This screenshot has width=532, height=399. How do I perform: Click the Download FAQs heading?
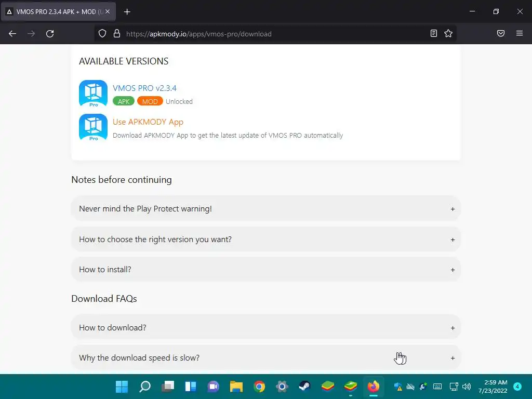click(x=104, y=299)
